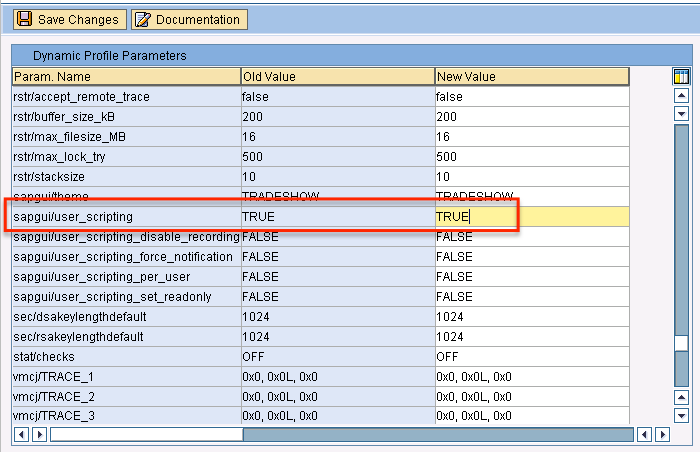Click New Value field of rstr/max_filesize_MB
The image size is (700, 452).
pos(530,137)
